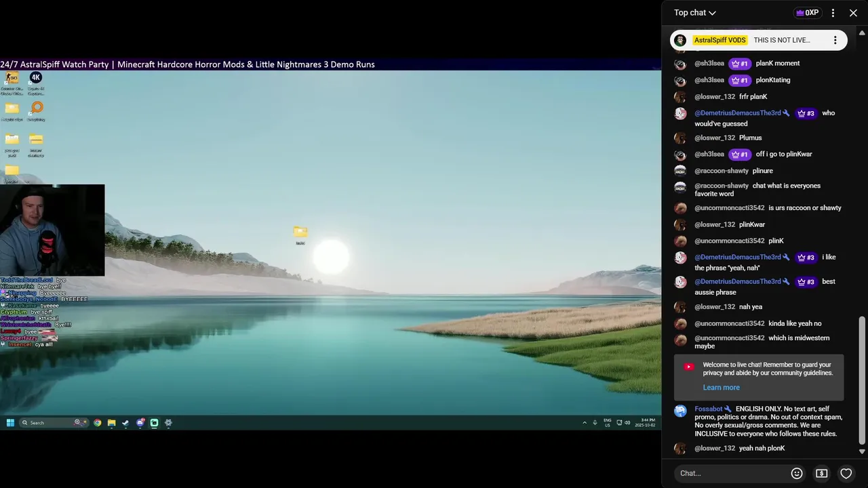
Task: Click the YouTube logo in the welcome notice
Action: [689, 367]
